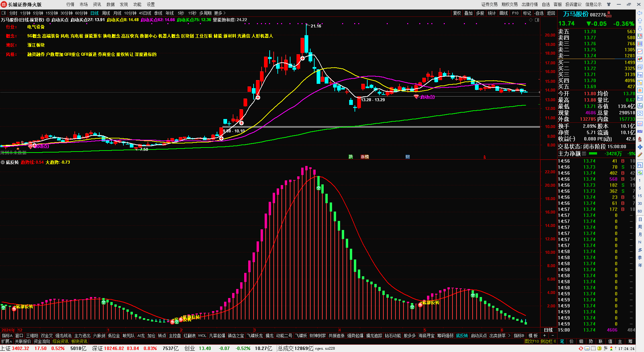Click the back arrow in right sidebar

pyautogui.click(x=640, y=13)
